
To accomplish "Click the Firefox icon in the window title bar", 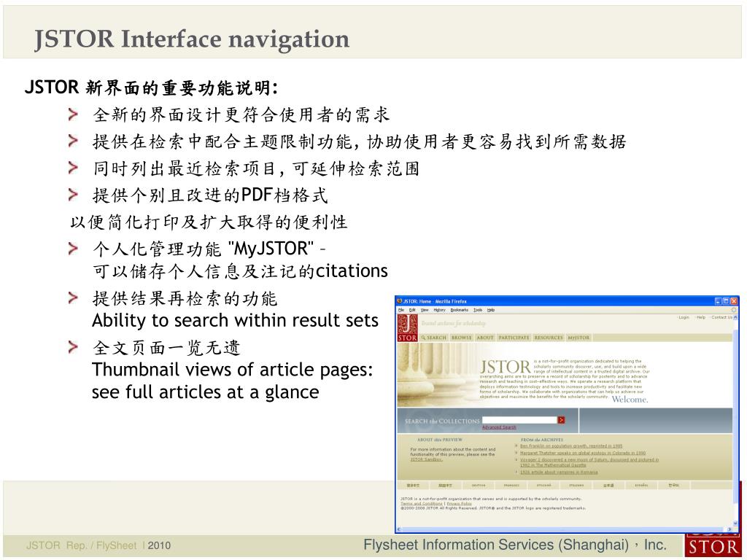I will pyautogui.click(x=399, y=301).
